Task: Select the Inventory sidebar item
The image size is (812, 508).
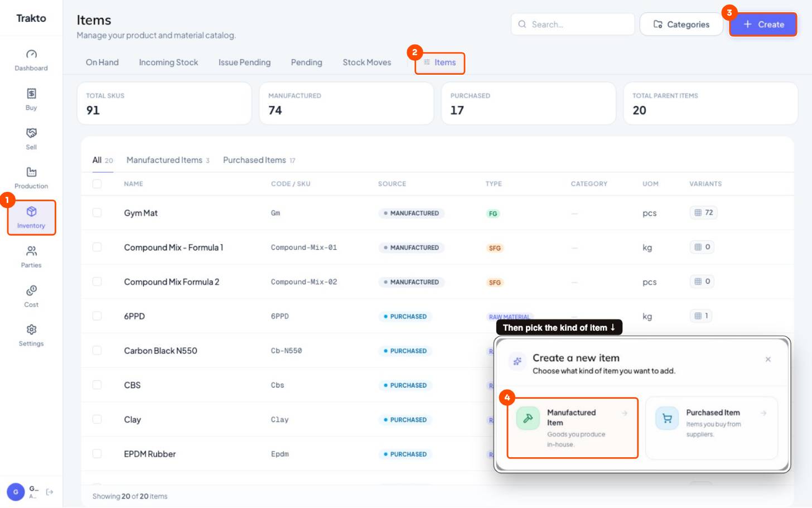Action: [x=31, y=217]
